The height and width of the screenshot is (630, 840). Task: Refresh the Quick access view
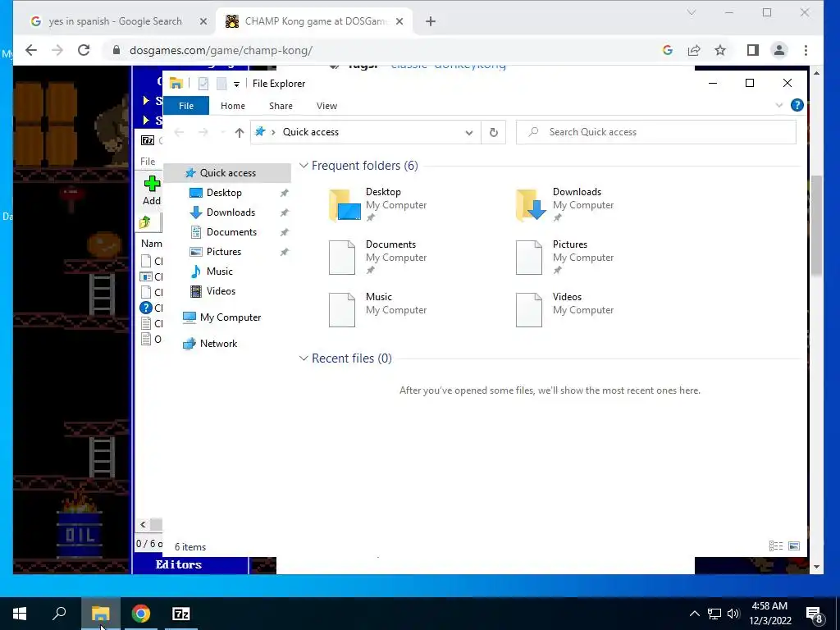click(493, 132)
